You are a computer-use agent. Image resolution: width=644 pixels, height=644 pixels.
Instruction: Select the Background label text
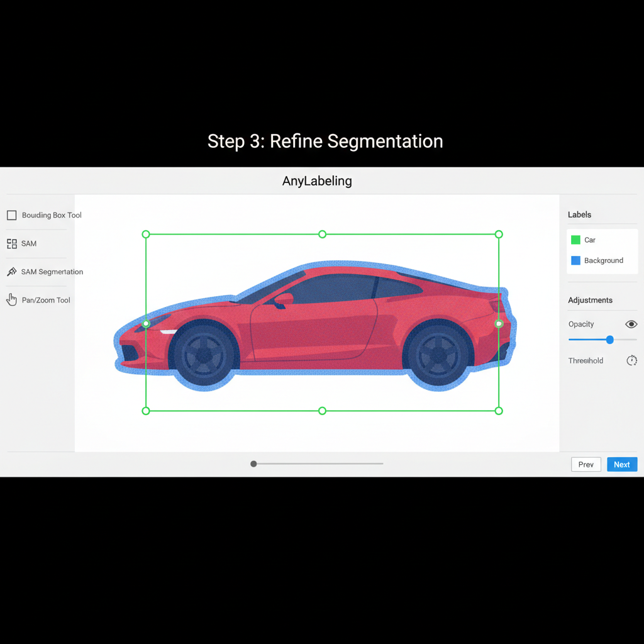(x=604, y=260)
